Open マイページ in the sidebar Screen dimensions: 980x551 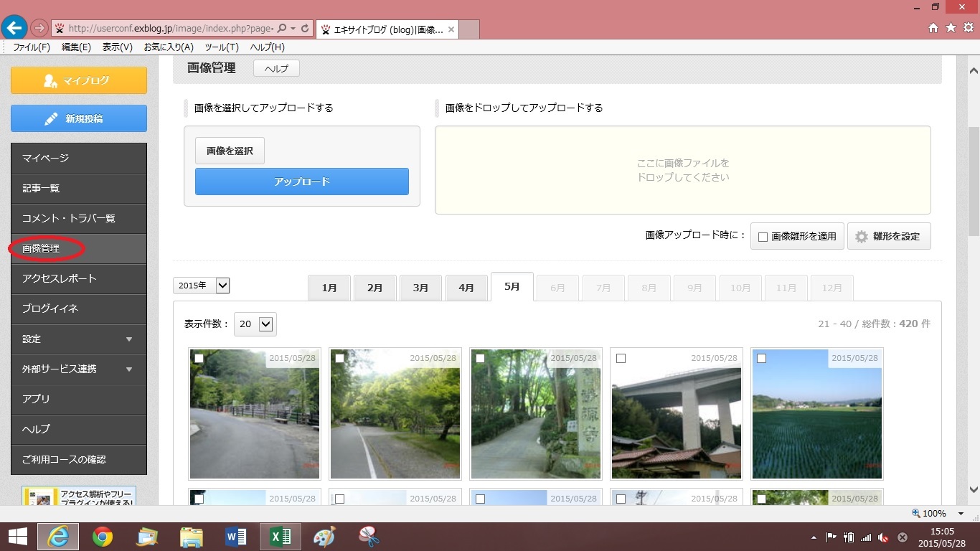click(79, 158)
